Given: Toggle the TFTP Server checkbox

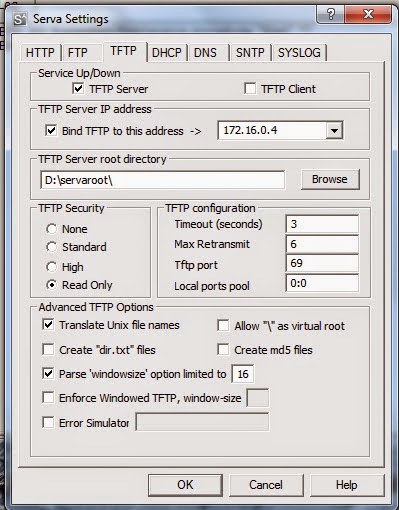Looking at the screenshot, I should 78,89.
